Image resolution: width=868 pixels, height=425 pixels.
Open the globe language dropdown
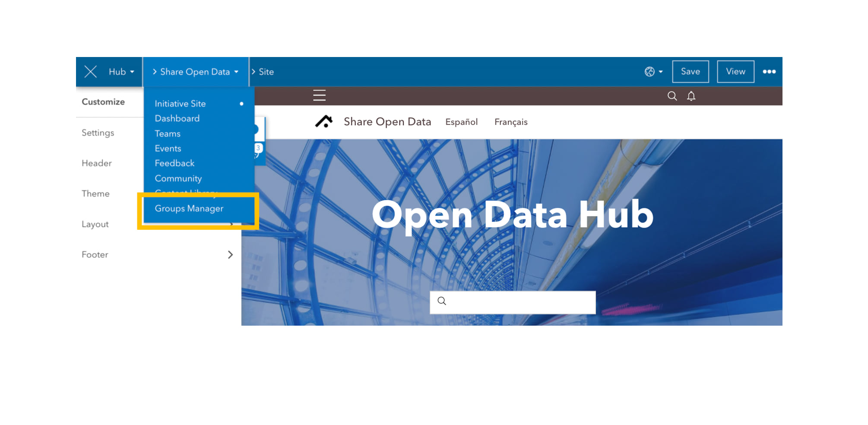(653, 72)
